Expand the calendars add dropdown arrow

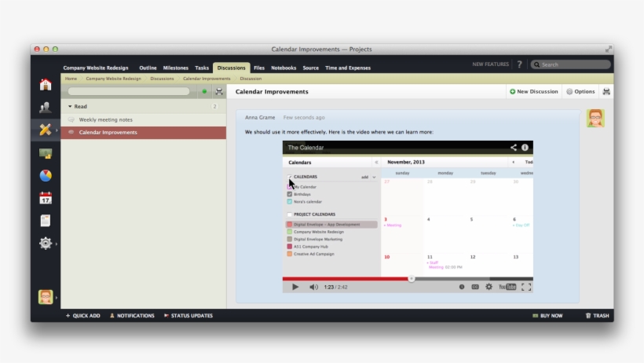(374, 178)
